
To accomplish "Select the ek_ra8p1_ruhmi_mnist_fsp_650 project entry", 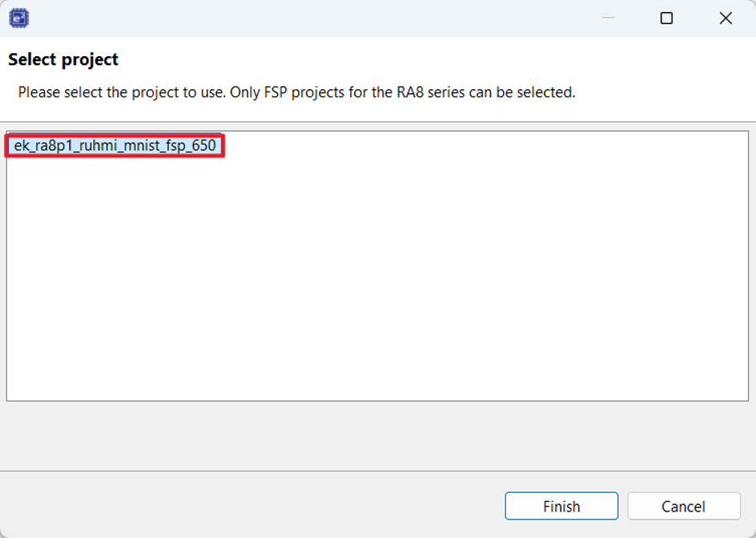I will [115, 145].
